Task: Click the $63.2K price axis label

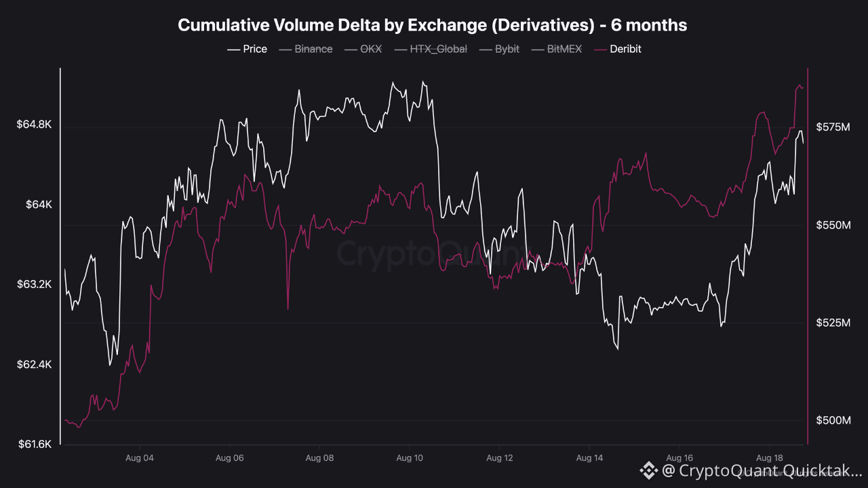Action: click(x=34, y=284)
